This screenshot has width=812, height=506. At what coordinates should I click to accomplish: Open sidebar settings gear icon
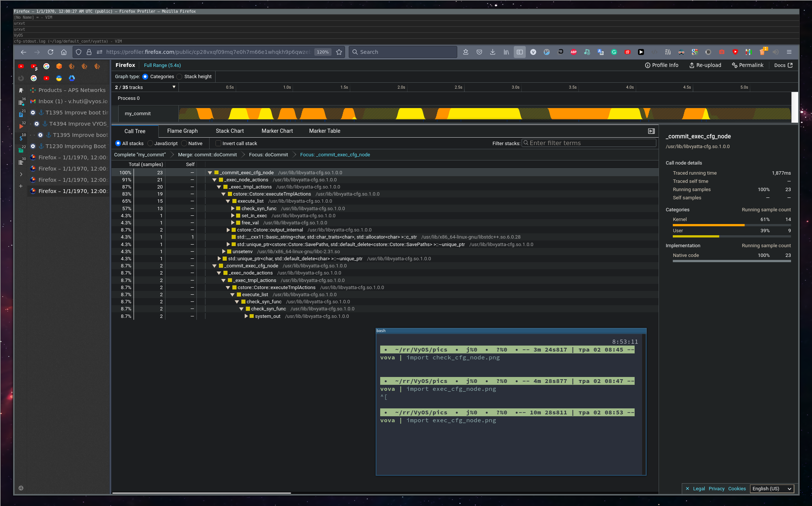click(21, 488)
